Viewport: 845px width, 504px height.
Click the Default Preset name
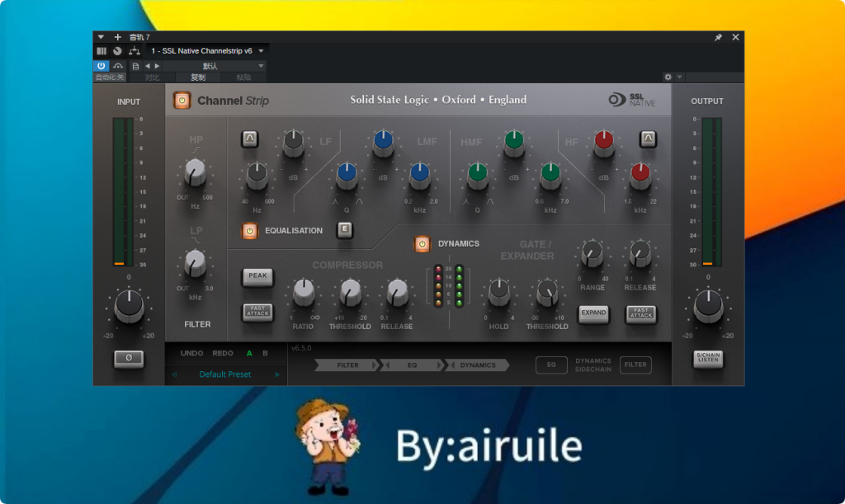225,374
